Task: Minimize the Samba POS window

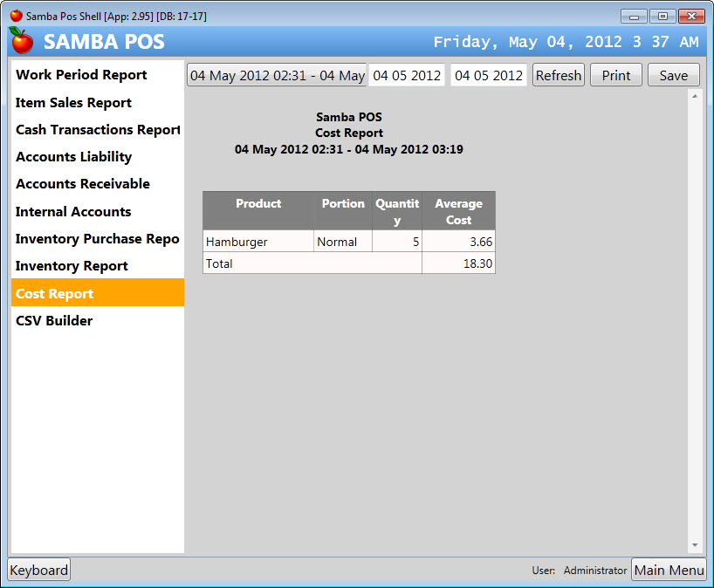Action: [x=634, y=17]
